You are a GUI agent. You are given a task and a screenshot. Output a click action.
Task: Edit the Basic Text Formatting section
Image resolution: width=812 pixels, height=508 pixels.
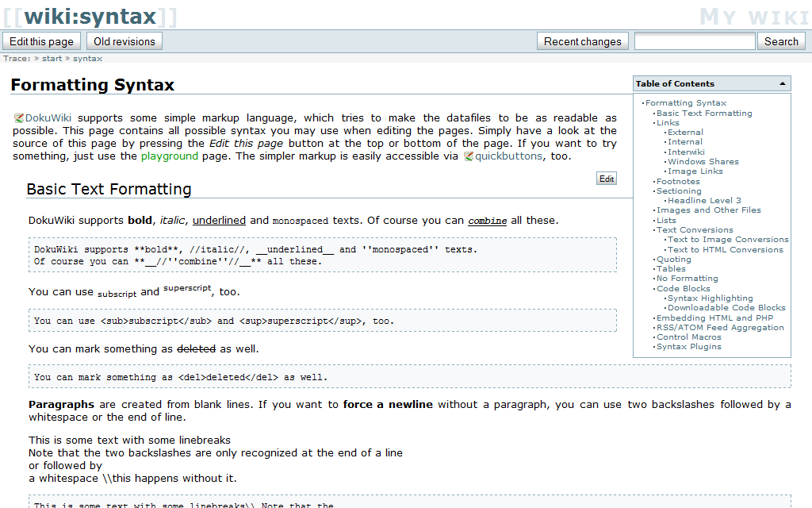coord(607,179)
